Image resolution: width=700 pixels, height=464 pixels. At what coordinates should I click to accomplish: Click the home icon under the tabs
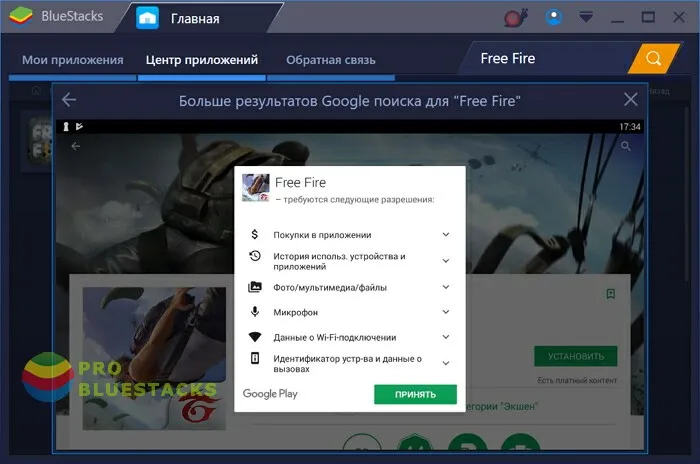(36, 91)
